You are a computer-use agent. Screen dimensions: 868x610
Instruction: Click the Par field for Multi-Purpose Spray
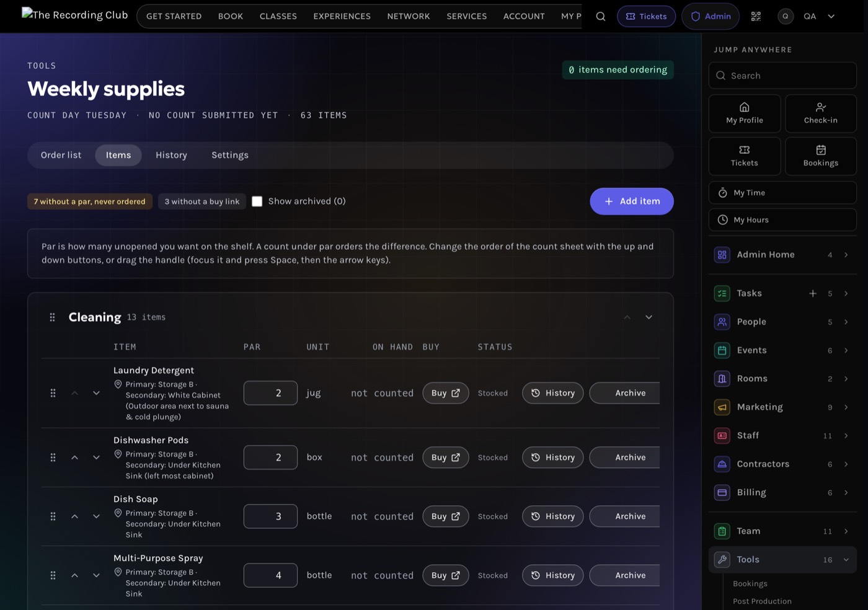click(270, 575)
